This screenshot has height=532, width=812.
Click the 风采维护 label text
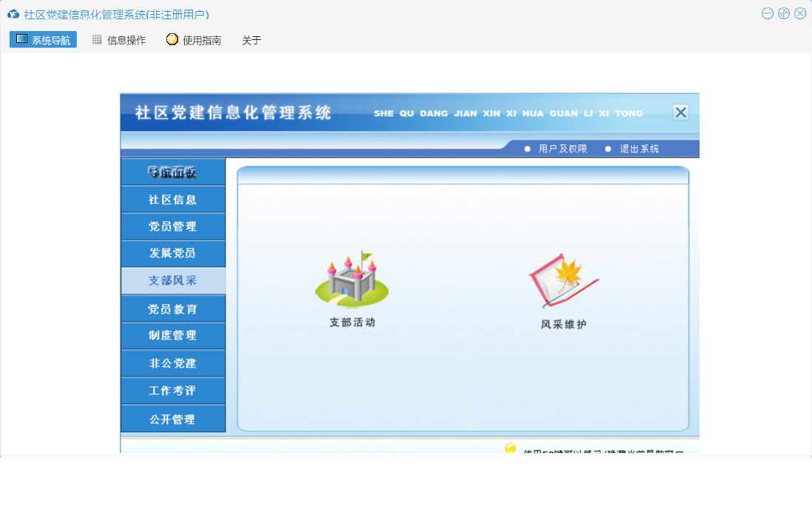tap(564, 324)
